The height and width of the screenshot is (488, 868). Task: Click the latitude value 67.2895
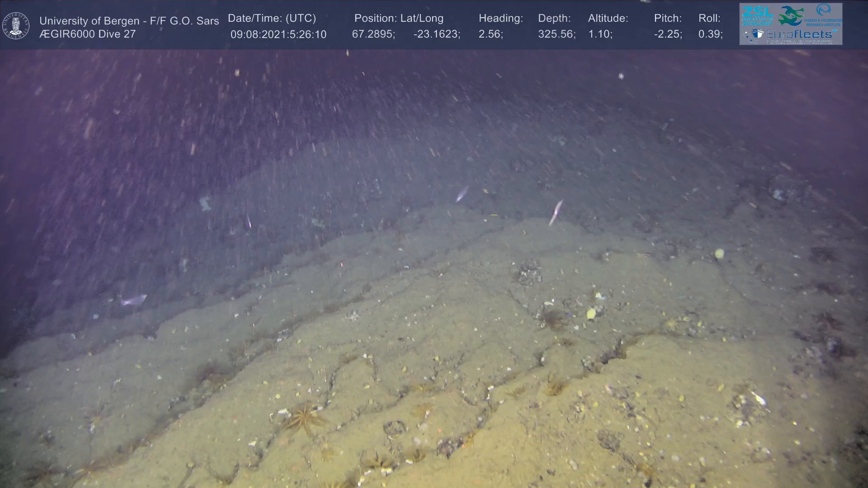click(x=373, y=34)
